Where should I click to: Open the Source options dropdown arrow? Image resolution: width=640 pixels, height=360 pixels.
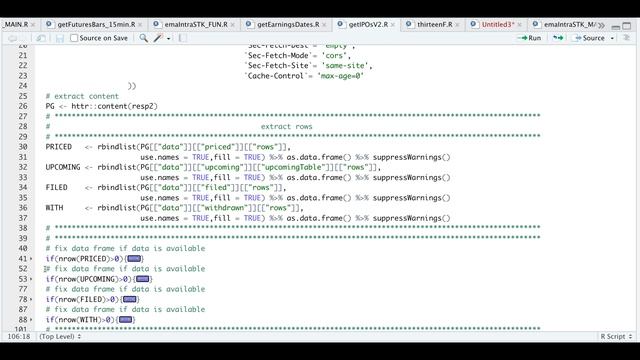click(x=612, y=38)
